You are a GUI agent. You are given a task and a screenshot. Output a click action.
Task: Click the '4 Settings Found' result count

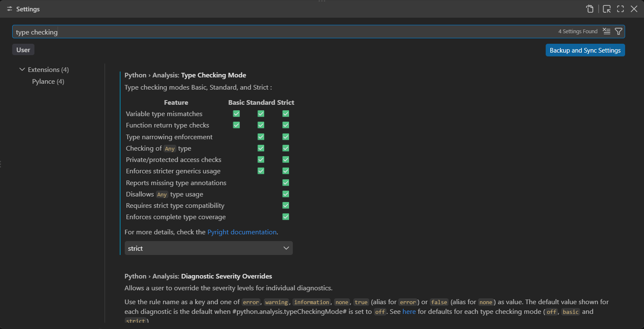(578, 32)
